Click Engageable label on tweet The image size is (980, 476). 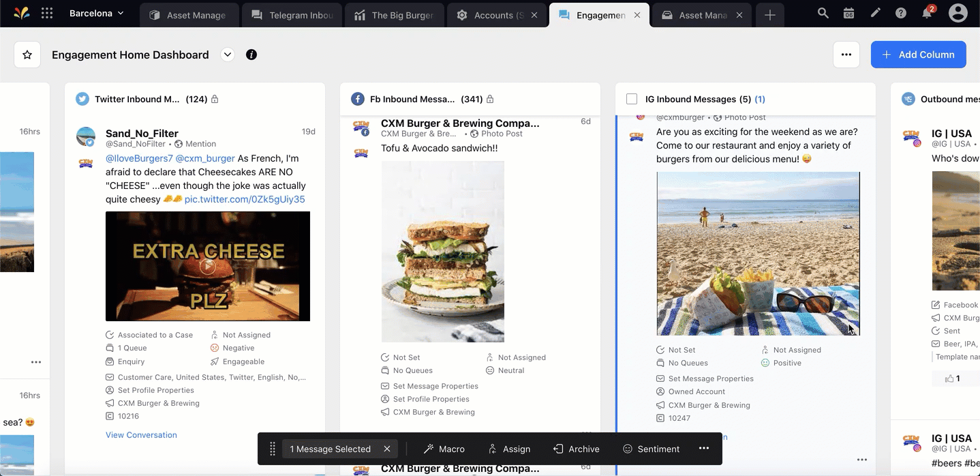(x=237, y=361)
